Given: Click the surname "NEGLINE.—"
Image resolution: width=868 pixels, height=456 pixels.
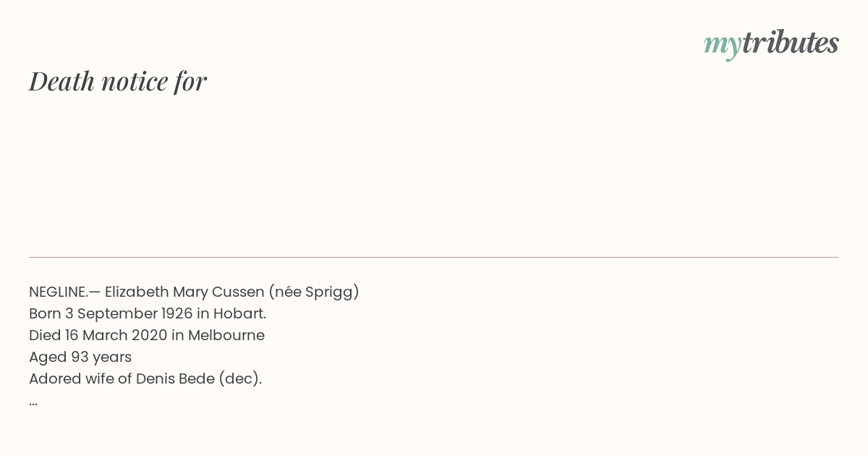Looking at the screenshot, I should tap(64, 292).
